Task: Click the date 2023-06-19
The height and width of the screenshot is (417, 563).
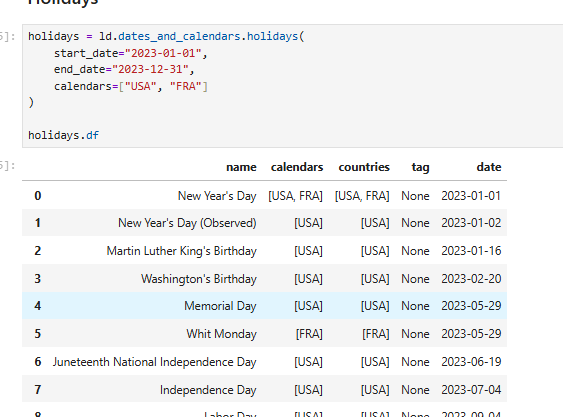Action: click(471, 362)
